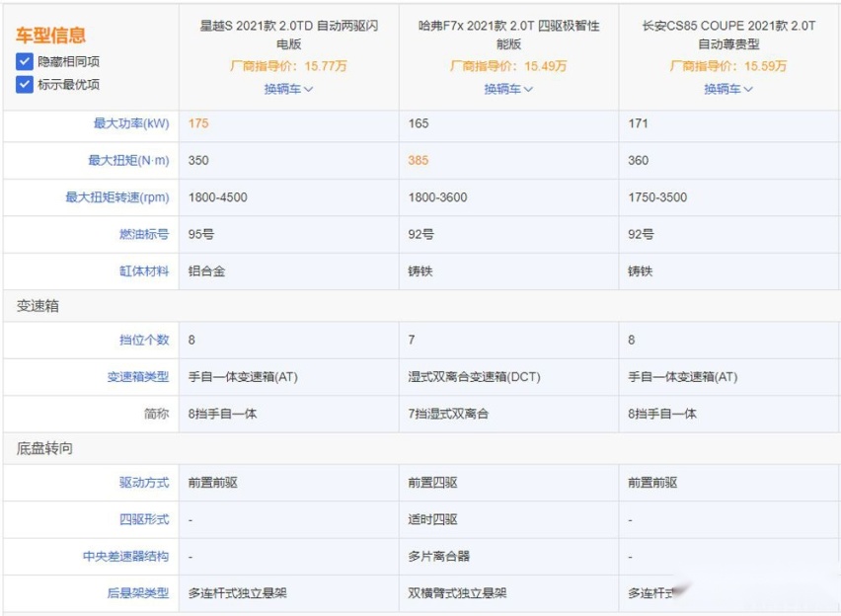Screen dimensions: 841x616
Task: Open the 中央差速器结构 parameter link
Action: tap(126, 556)
